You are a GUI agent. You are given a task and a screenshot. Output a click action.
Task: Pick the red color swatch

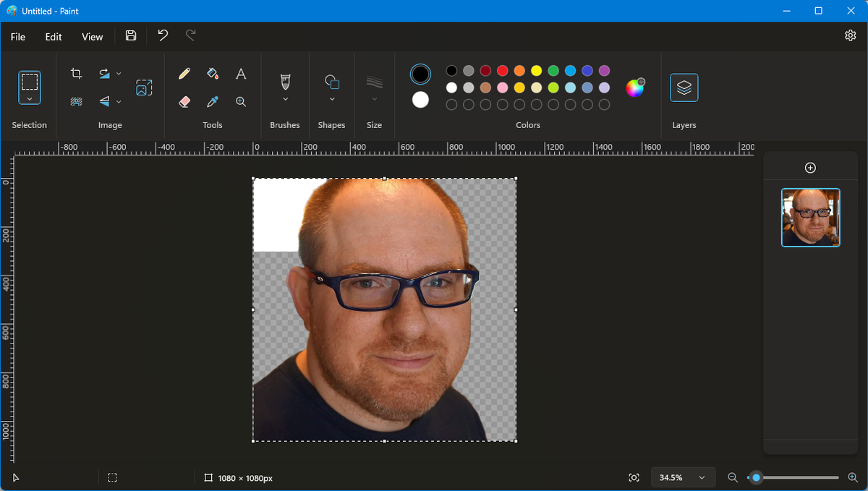502,71
